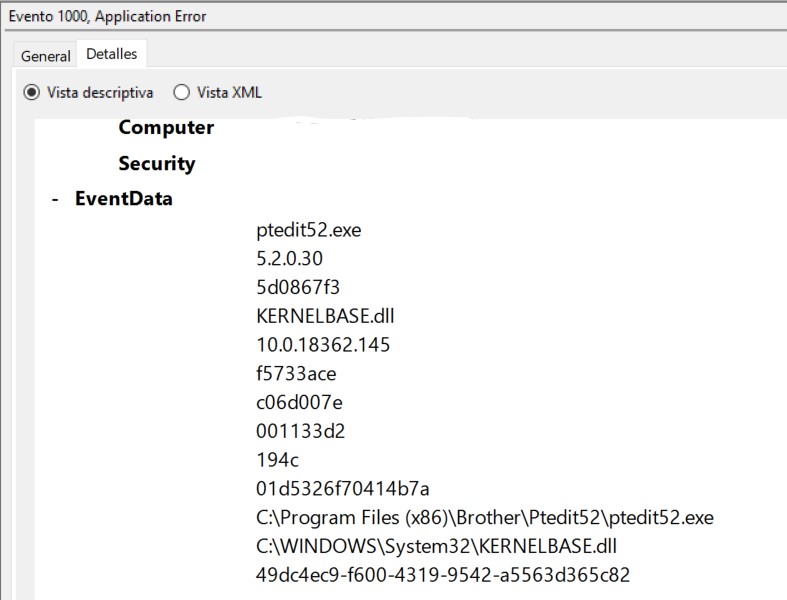Open the Detalles tab
This screenshot has width=787, height=600.
click(x=111, y=54)
